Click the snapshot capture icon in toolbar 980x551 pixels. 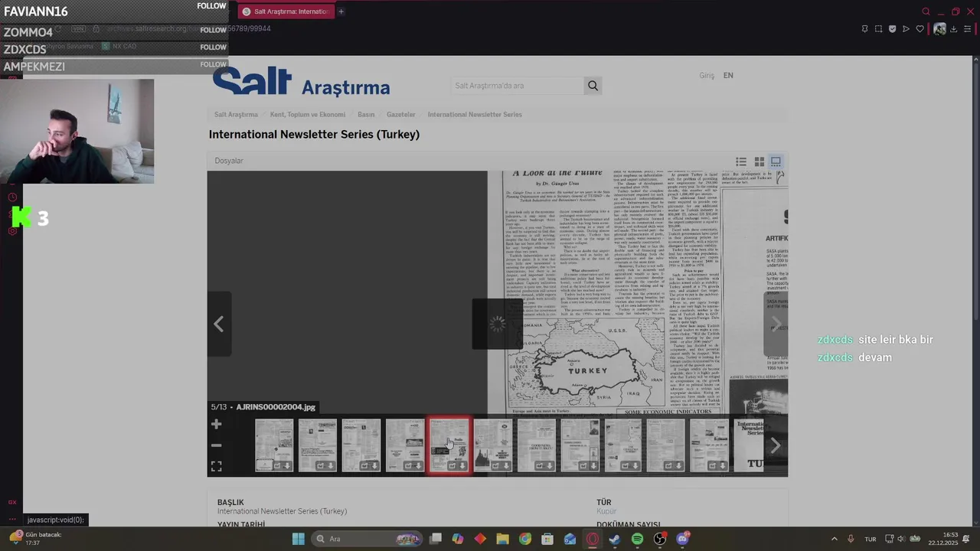pyautogui.click(x=878, y=29)
